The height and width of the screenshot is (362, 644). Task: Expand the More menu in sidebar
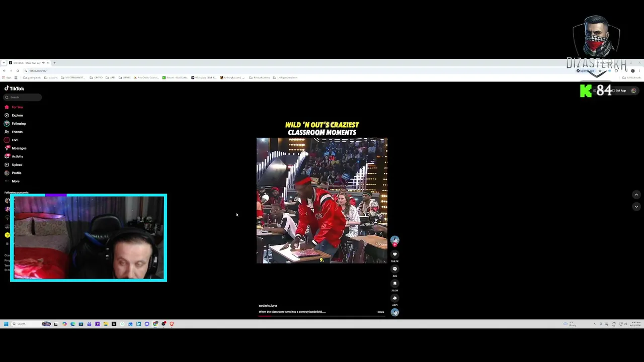pos(12,181)
